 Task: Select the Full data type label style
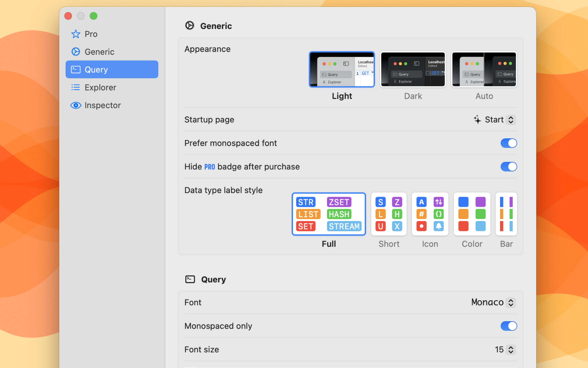(x=329, y=214)
